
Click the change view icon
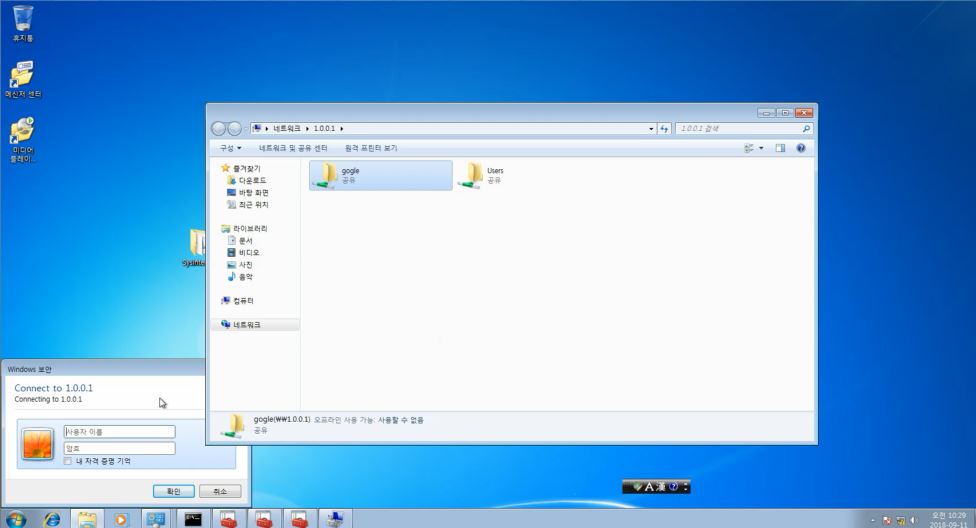click(x=749, y=148)
